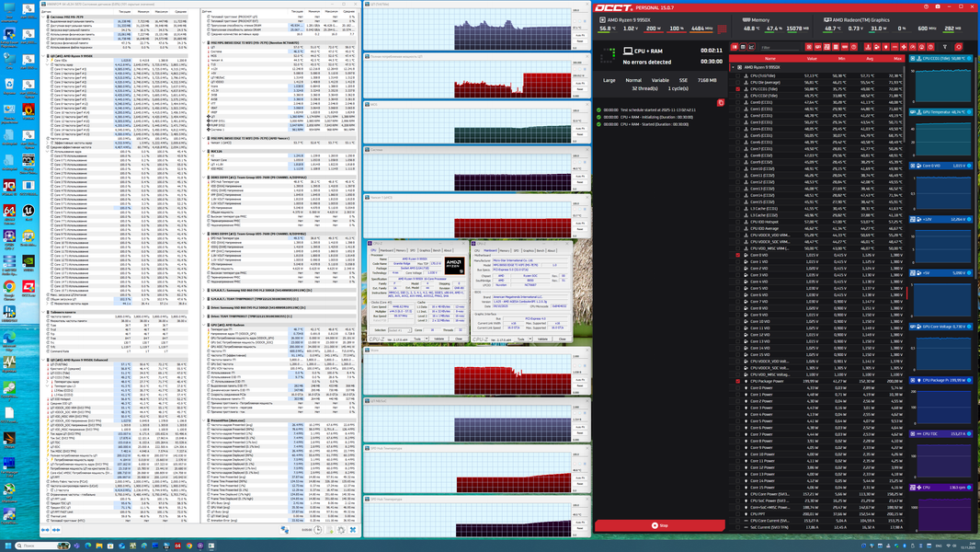Open HWiNFO sensor settings gear icon
980x552 pixels.
(x=341, y=530)
